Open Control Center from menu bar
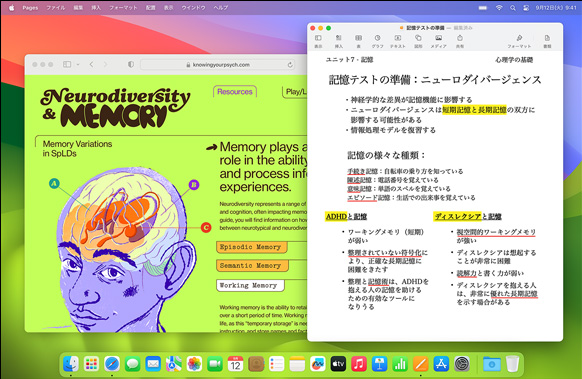The image size is (582, 379). (x=526, y=7)
